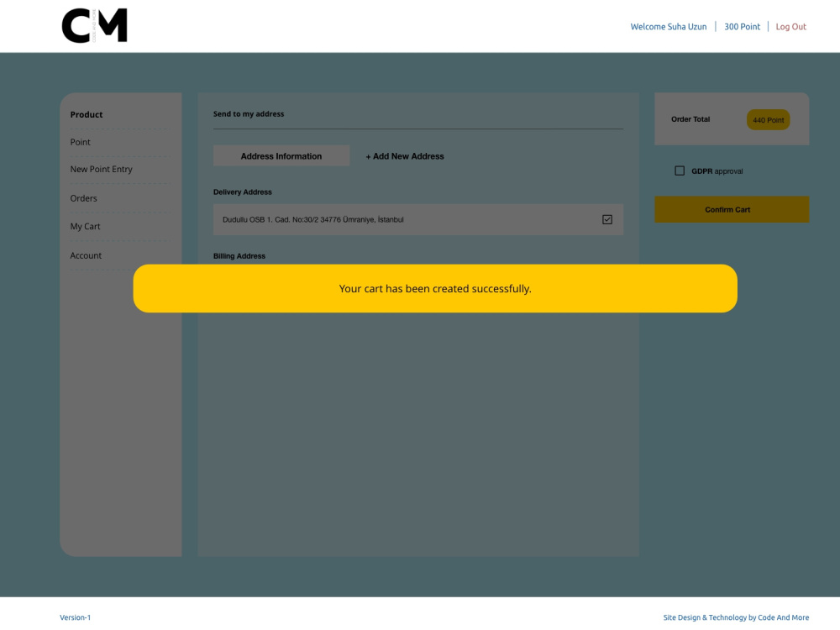Click the Delivery Address label
Viewport: 840px width, 630px height.
coord(243,192)
